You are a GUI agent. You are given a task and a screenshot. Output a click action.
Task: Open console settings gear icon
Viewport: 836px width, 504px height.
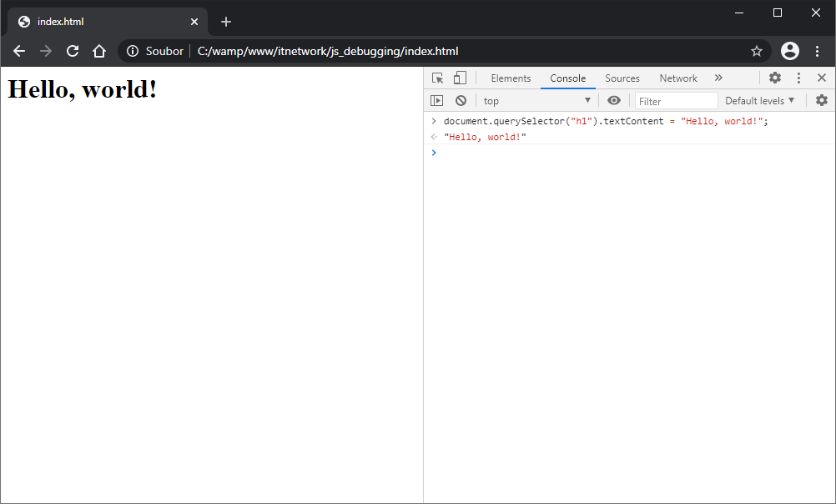tap(822, 101)
